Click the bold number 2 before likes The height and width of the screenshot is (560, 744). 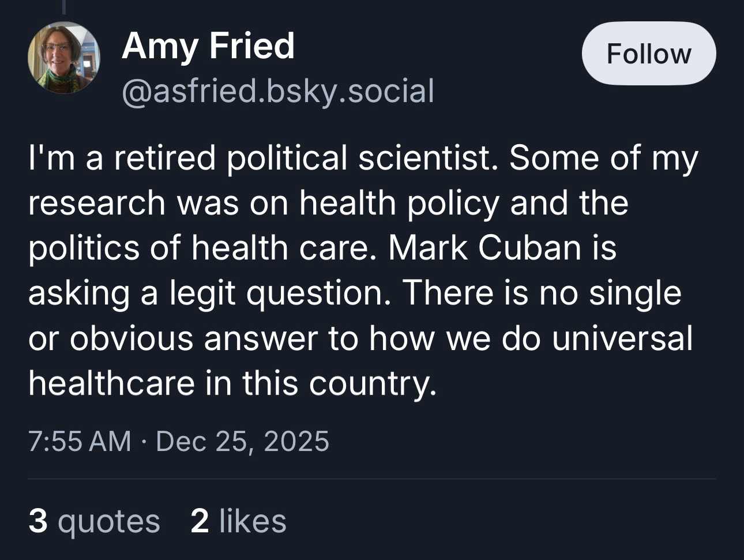click(200, 521)
